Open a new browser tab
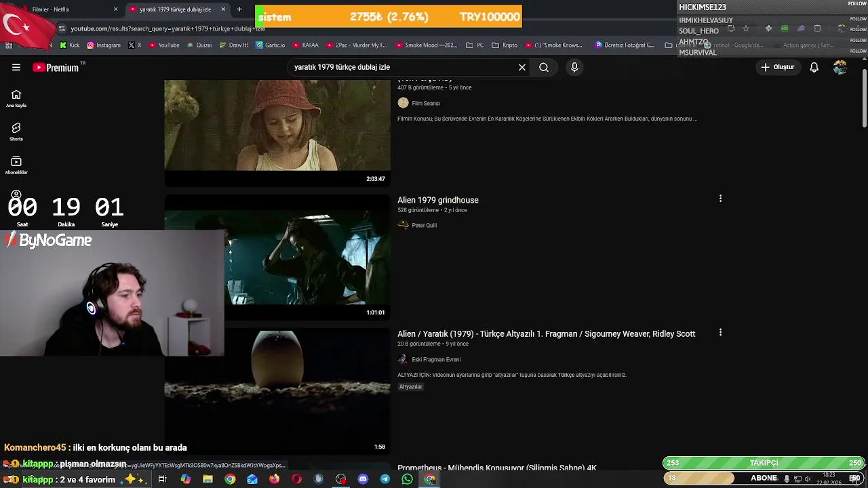The width and height of the screenshot is (868, 488). pyautogui.click(x=239, y=9)
